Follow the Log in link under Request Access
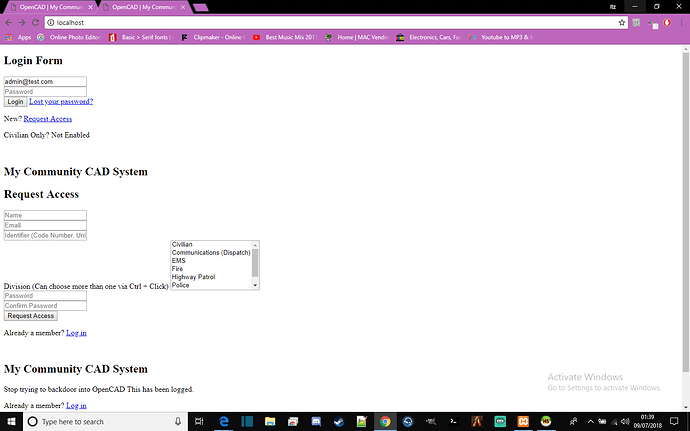The width and height of the screenshot is (690, 431). (x=76, y=333)
